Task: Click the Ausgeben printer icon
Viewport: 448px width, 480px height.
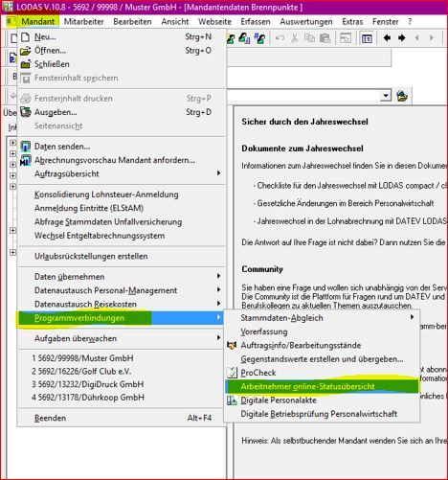Action: click(x=26, y=112)
